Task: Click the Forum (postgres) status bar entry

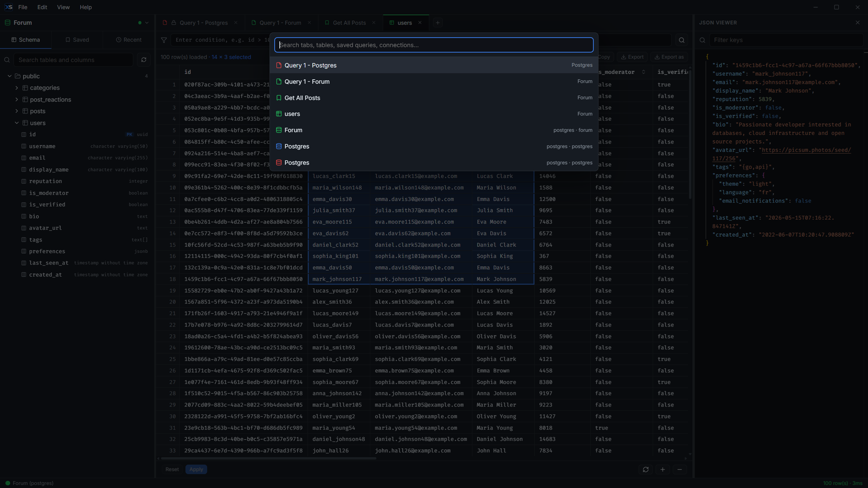Action: [30, 483]
